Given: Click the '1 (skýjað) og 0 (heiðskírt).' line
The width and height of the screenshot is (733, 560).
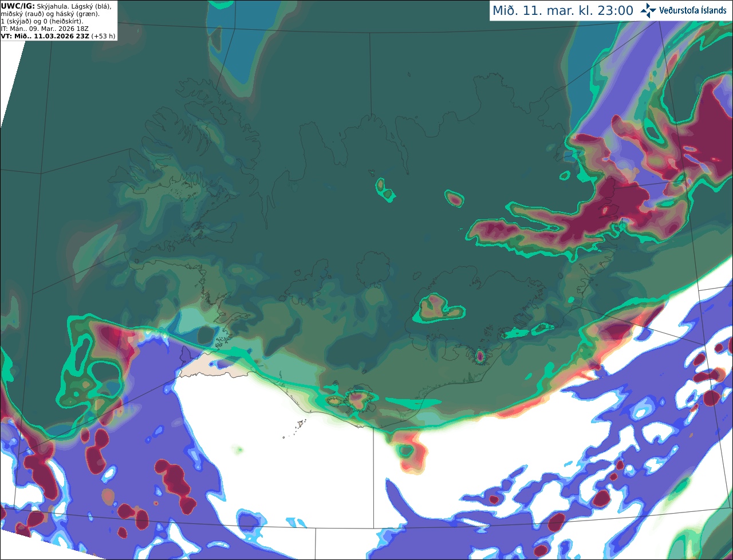Looking at the screenshot, I should pyautogui.click(x=42, y=21).
